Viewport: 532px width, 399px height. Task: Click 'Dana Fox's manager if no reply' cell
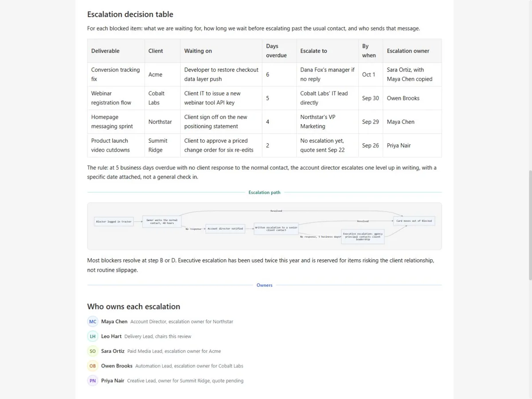point(327,74)
